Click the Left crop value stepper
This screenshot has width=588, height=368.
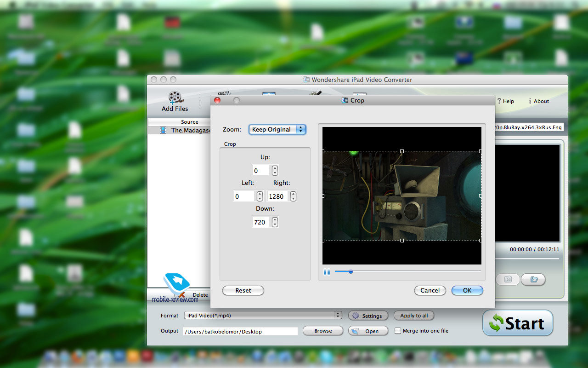pyautogui.click(x=260, y=196)
